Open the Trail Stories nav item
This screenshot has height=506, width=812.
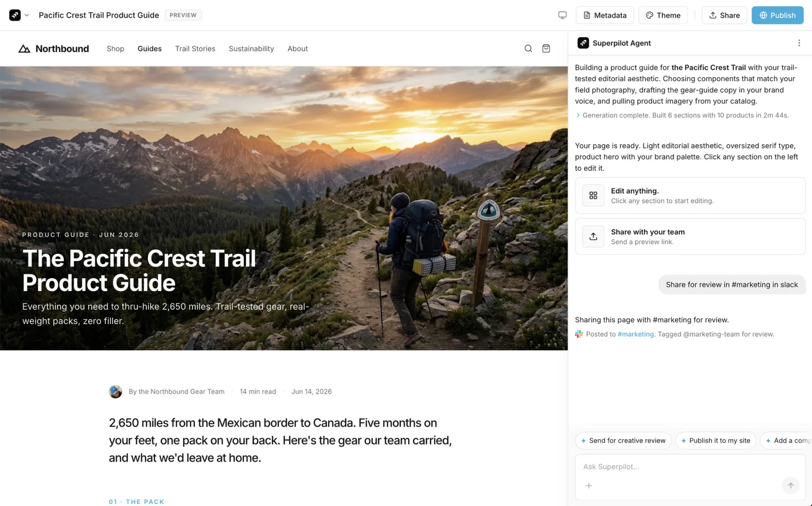(195, 49)
